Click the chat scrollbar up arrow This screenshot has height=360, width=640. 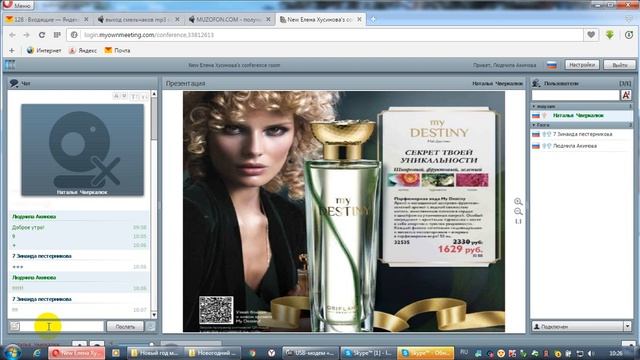(154, 94)
